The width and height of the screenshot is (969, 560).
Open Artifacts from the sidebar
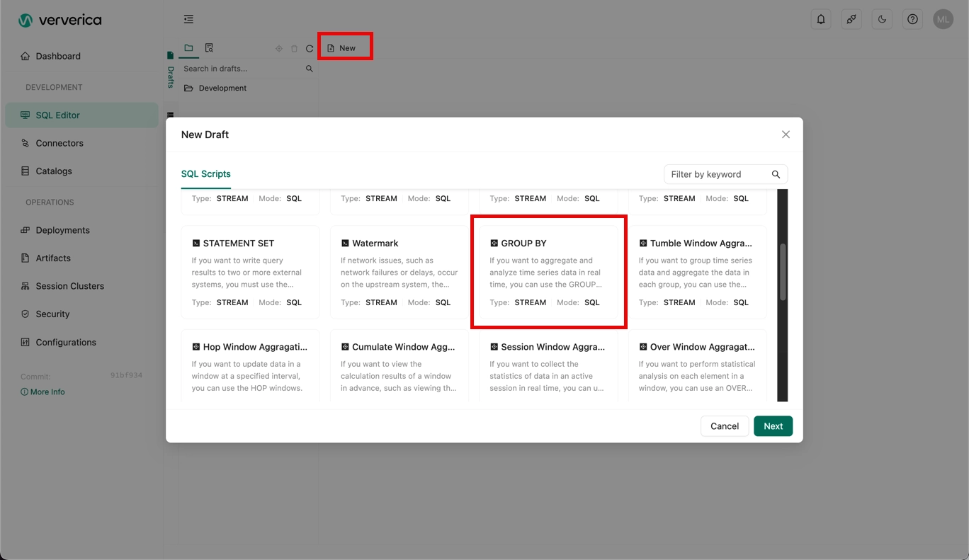pyautogui.click(x=81, y=258)
